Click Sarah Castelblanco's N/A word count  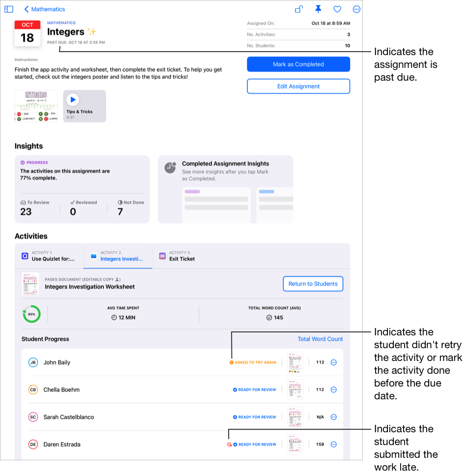[320, 417]
